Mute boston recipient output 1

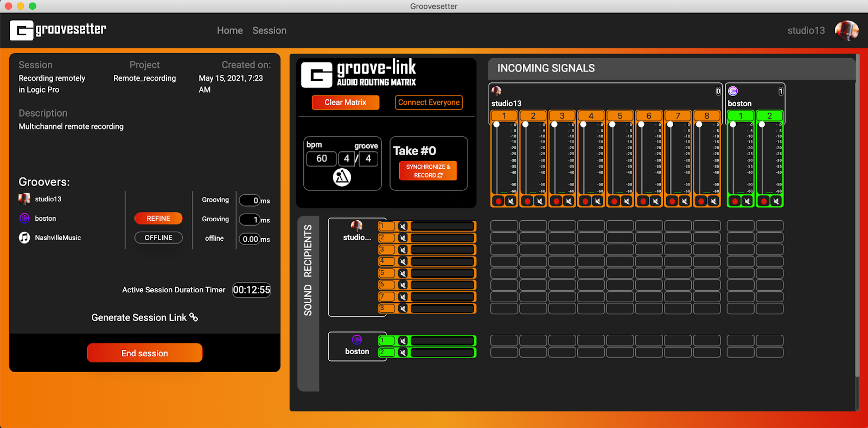403,341
